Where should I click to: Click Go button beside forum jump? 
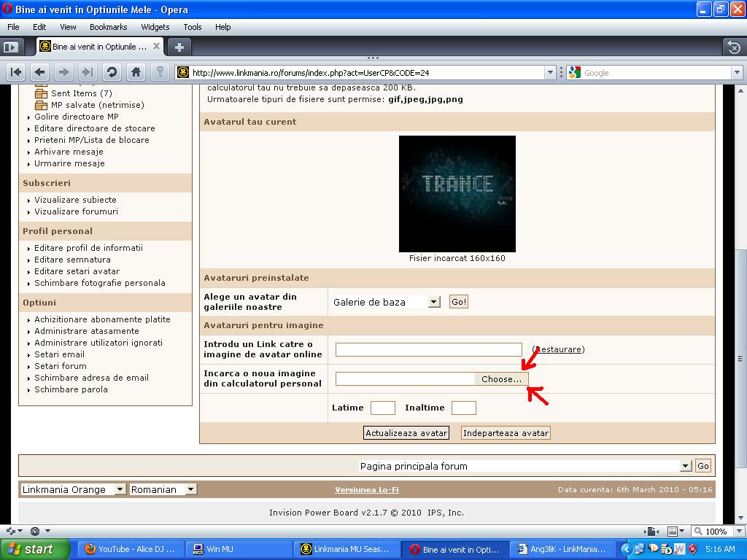pos(703,466)
